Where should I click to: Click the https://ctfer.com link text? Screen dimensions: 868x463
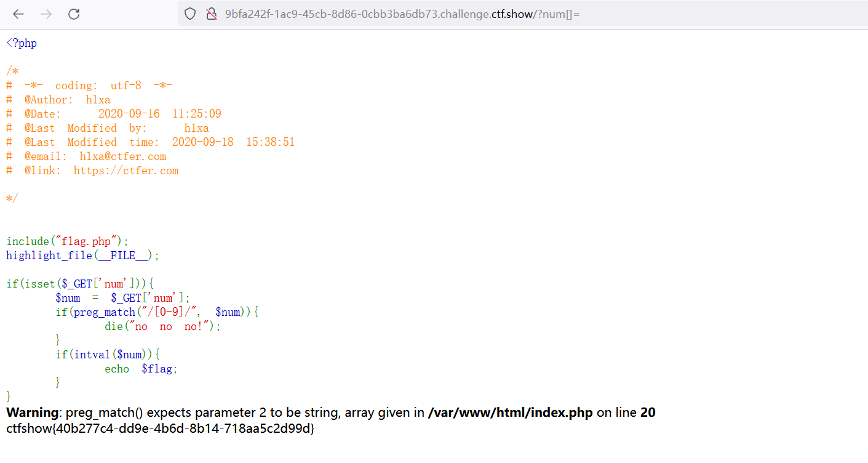point(125,171)
